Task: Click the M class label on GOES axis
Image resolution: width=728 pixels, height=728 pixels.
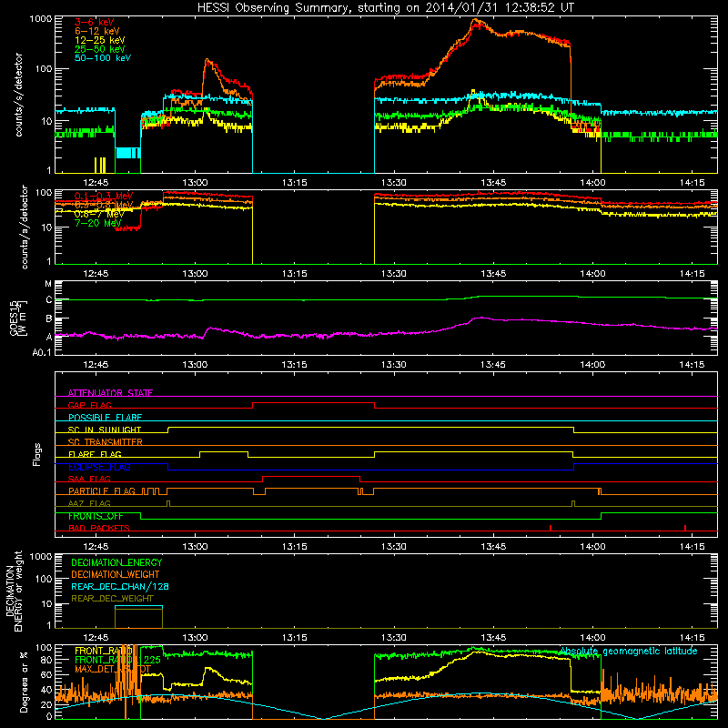Action: tap(48, 284)
